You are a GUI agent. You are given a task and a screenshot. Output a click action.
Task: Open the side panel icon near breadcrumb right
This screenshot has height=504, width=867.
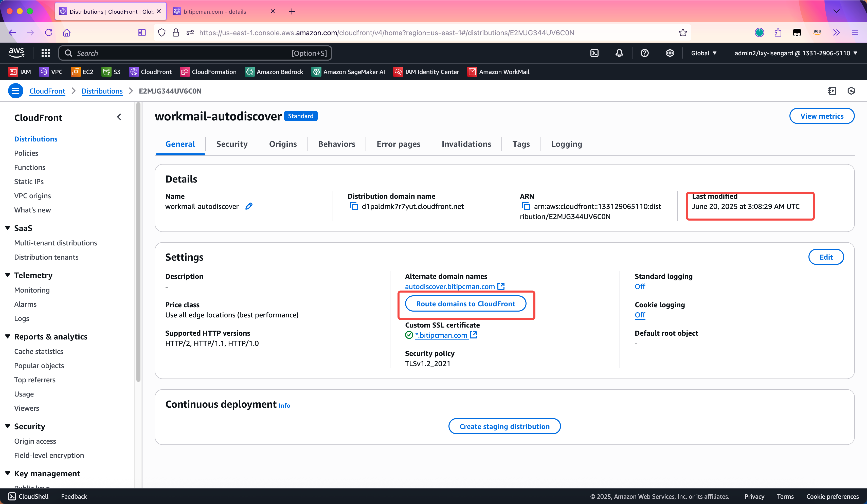point(832,91)
